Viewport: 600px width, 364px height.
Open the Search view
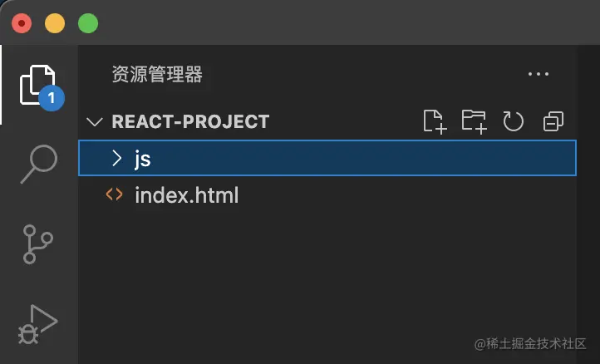tap(38, 163)
